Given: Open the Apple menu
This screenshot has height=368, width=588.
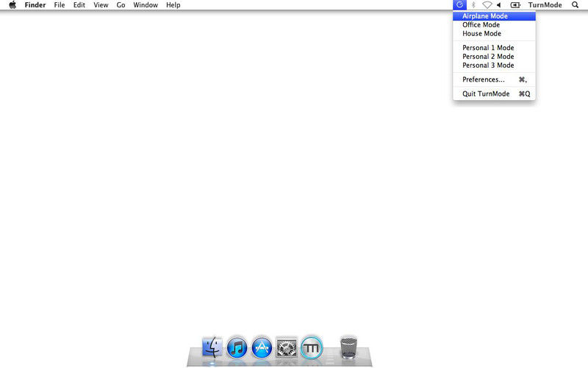Looking at the screenshot, I should [12, 5].
